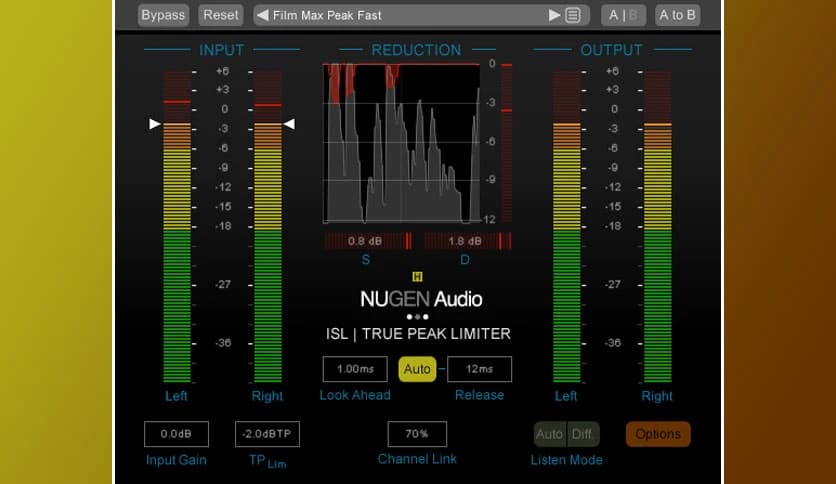Select the left input threshold triangle marker
This screenshot has height=484, width=836.
coord(155,124)
